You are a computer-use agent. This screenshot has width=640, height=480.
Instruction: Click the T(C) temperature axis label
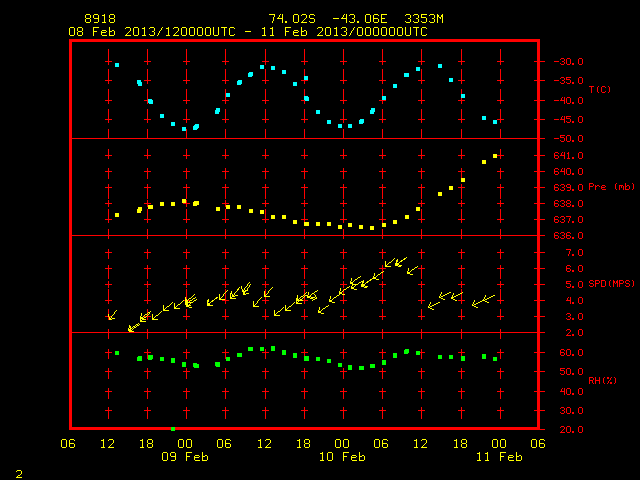click(x=600, y=89)
